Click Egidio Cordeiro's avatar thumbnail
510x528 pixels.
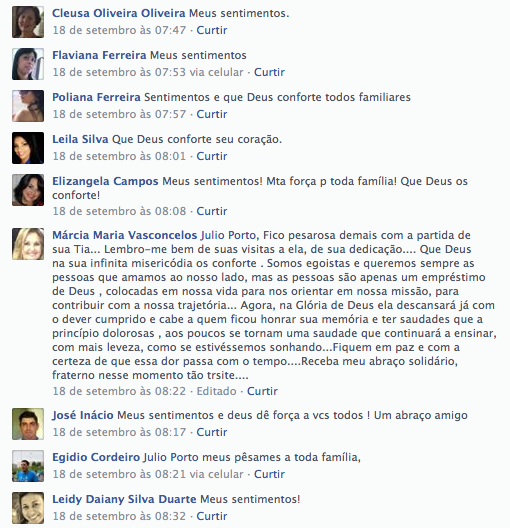pos(28,466)
